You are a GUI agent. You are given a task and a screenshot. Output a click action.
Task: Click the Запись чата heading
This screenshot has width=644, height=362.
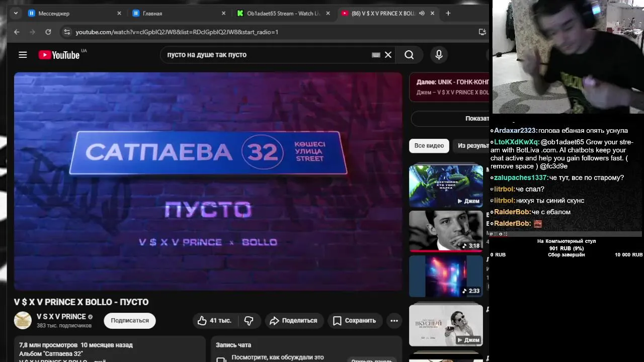click(x=233, y=345)
